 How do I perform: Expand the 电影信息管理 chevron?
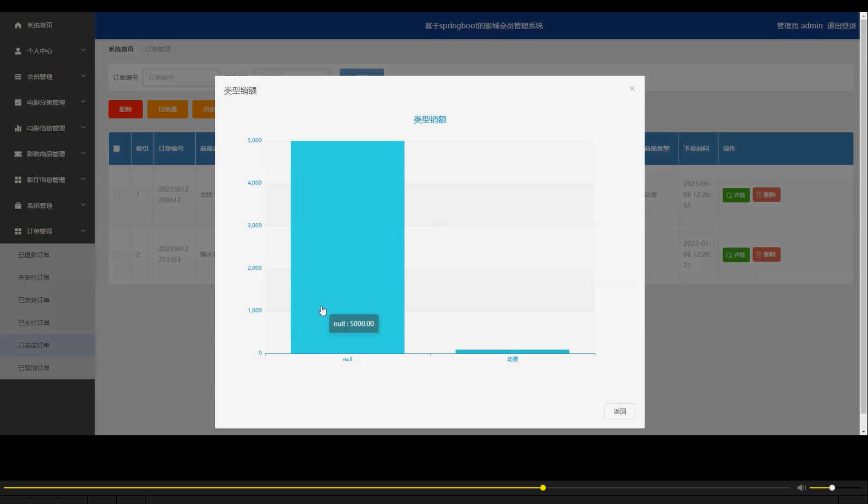point(83,128)
